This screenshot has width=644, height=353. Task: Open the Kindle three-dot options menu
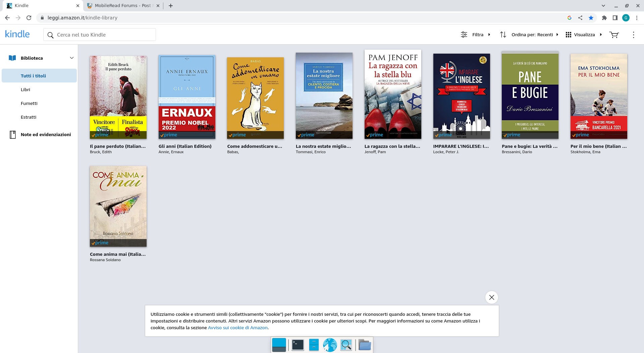point(633,35)
